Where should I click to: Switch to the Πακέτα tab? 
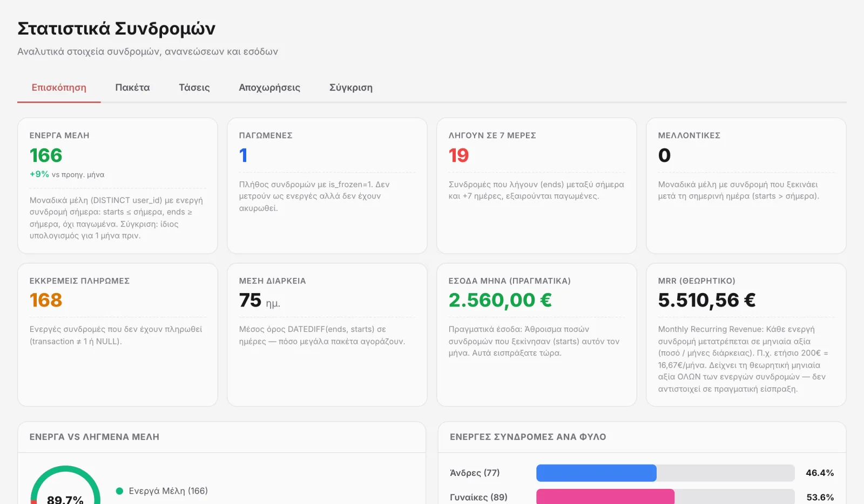coord(132,87)
